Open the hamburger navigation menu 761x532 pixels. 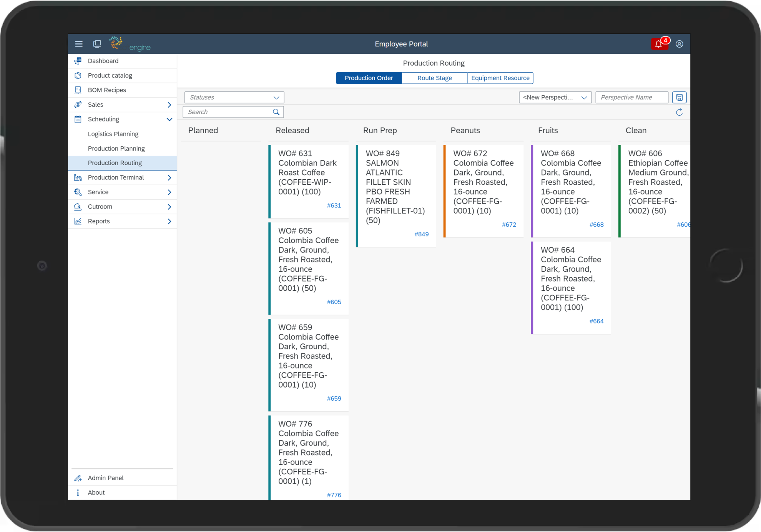pyautogui.click(x=79, y=44)
